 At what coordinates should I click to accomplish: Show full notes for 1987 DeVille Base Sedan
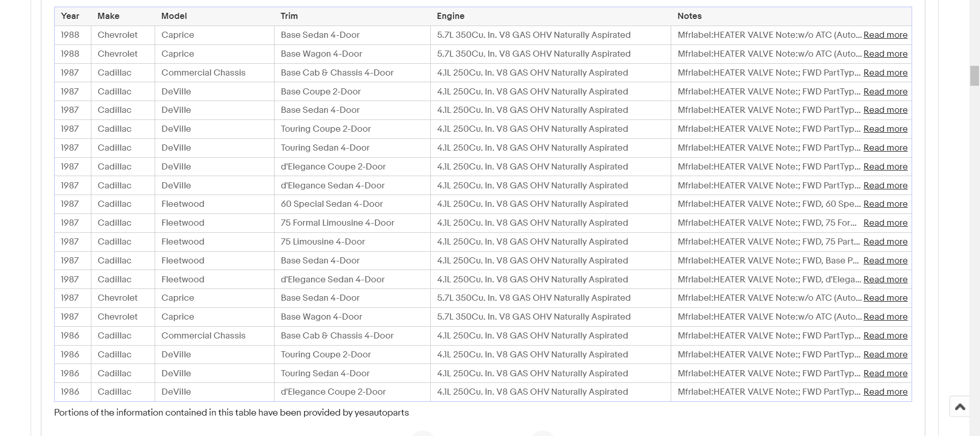885,110
